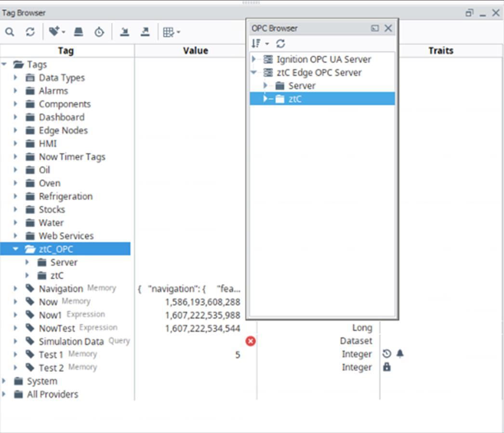
Task: Click the Traits column header
Action: (441, 51)
